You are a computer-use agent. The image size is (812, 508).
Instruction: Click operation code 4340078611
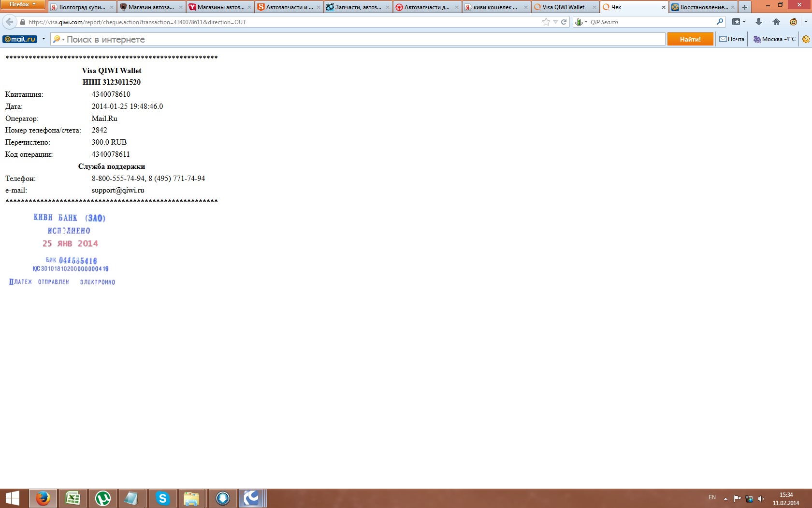[x=111, y=154]
